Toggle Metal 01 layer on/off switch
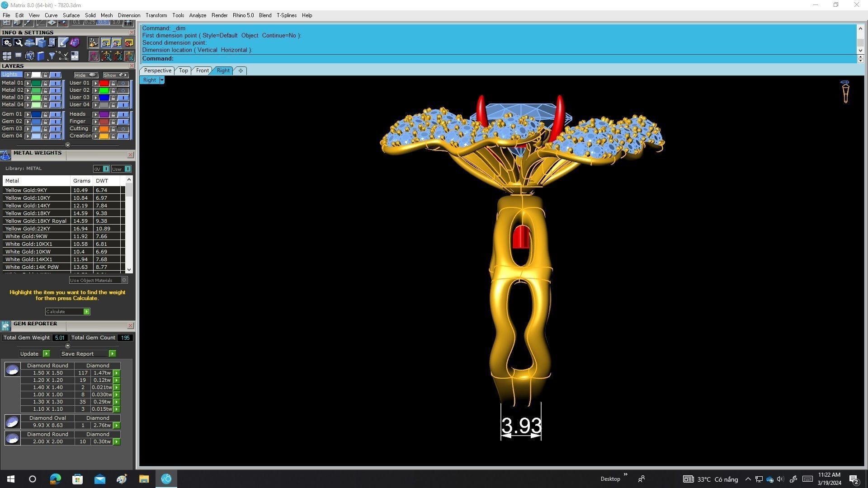The image size is (868, 488). pyautogui.click(x=55, y=83)
